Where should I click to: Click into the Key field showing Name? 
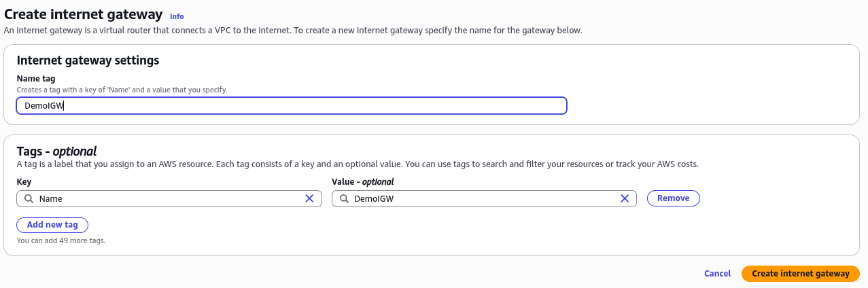tap(169, 198)
